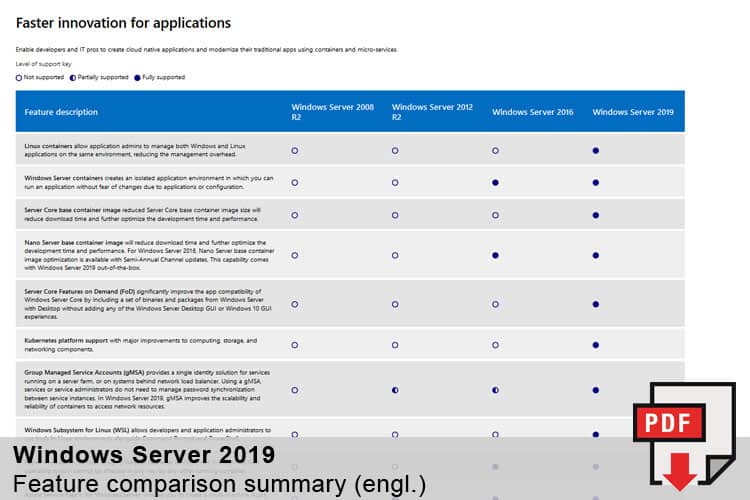Click the Not supported legend circle
The image size is (750, 500).
pos(19,78)
